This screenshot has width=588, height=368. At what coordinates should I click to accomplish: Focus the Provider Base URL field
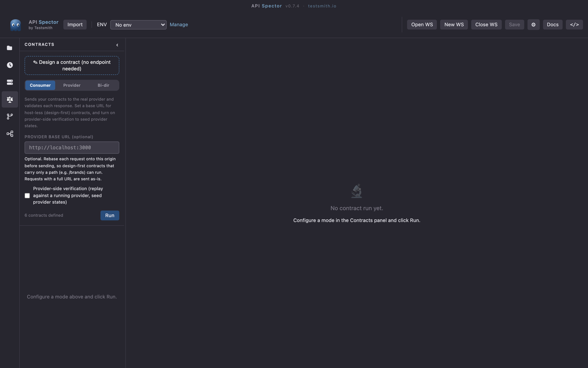(72, 148)
